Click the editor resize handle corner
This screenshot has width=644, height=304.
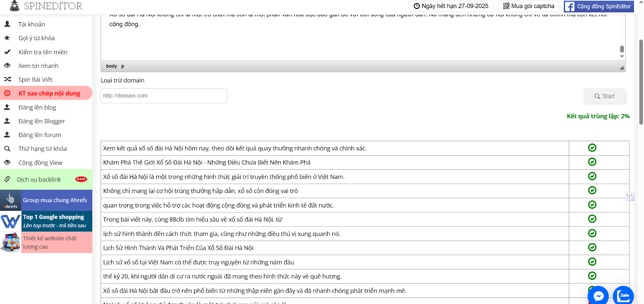[x=622, y=68]
